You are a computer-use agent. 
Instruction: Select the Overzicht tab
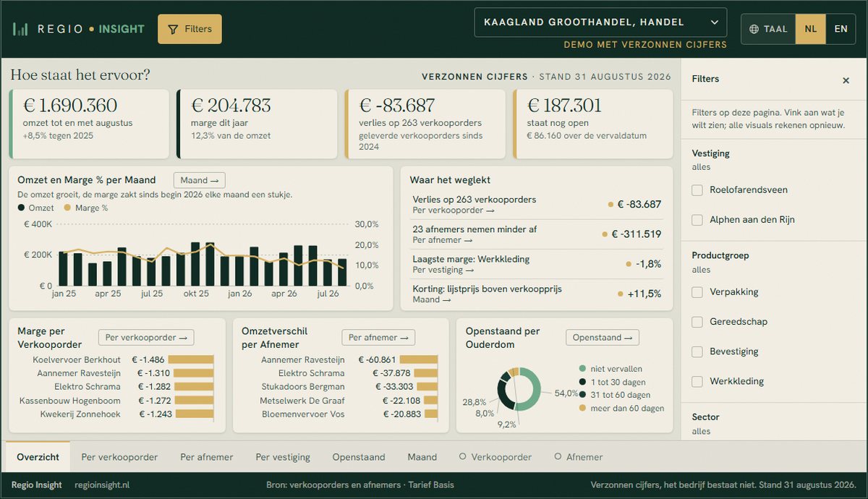[x=38, y=457]
